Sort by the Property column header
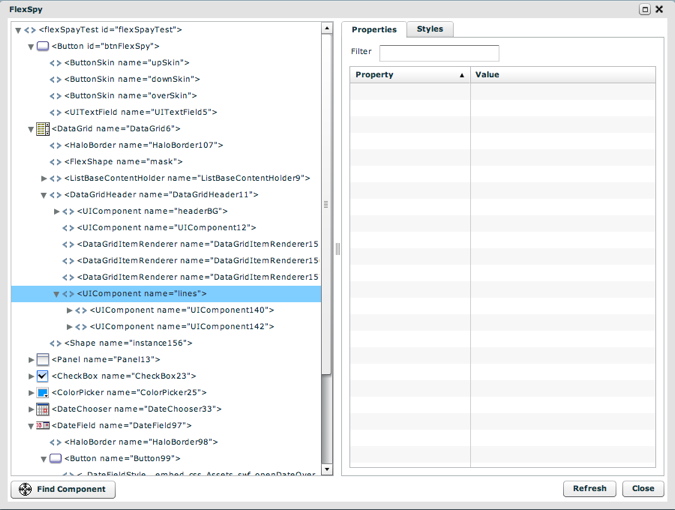This screenshot has height=510, width=675. (x=409, y=75)
